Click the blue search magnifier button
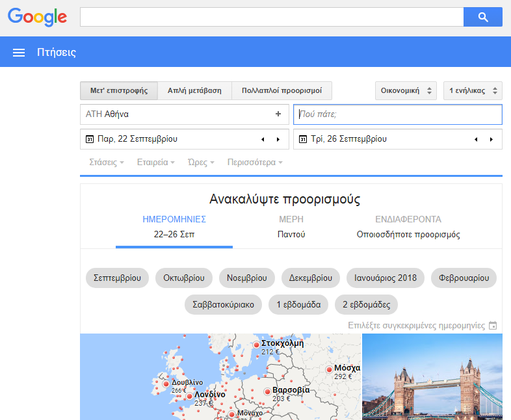511x420 pixels. pos(482,17)
